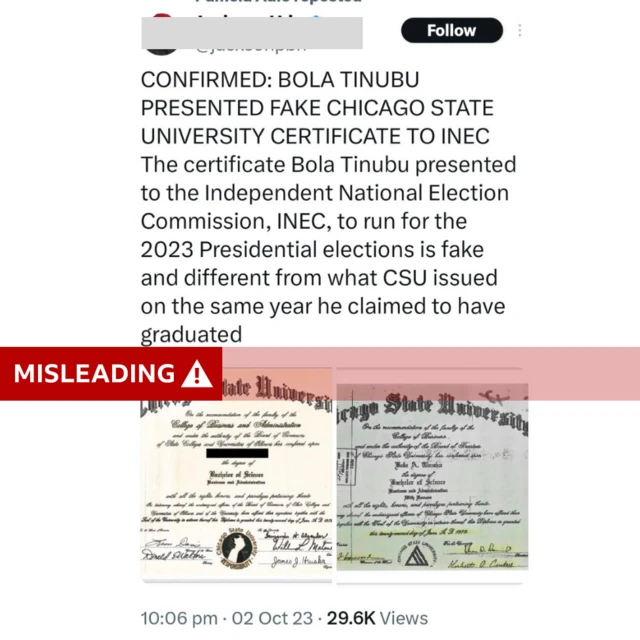Click the verified badge beside account name
640x640 pixels.
tap(317, 20)
